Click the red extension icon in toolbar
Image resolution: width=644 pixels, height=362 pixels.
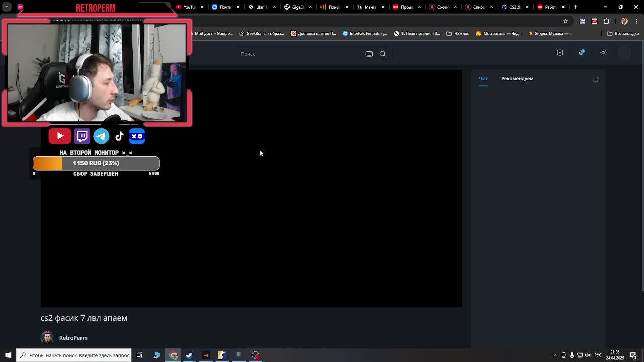tap(594, 21)
